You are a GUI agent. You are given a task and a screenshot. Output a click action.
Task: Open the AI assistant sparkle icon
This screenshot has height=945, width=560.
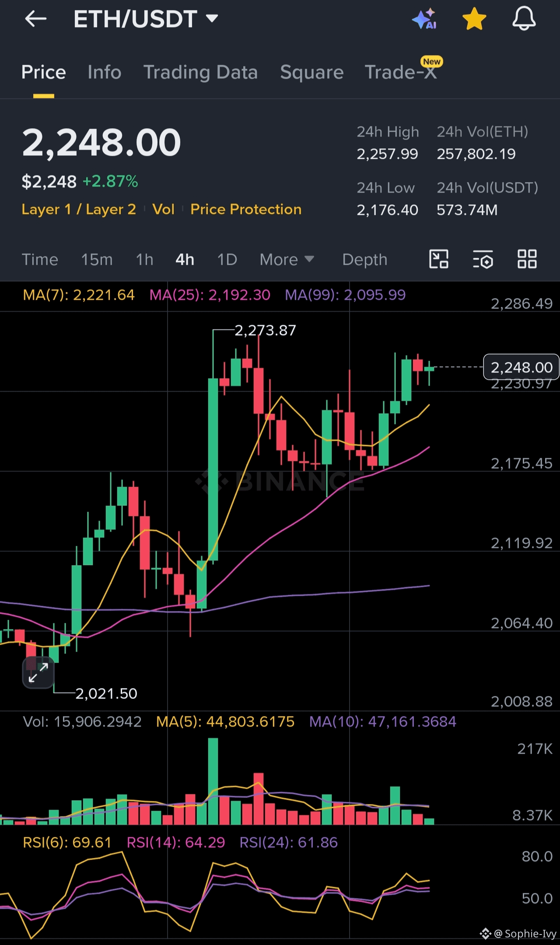click(424, 19)
